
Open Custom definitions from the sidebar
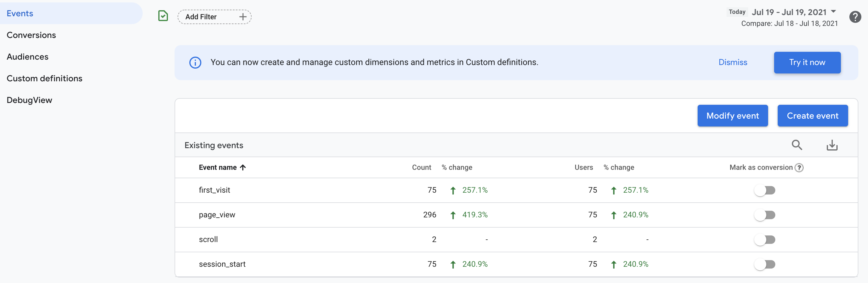(x=45, y=78)
